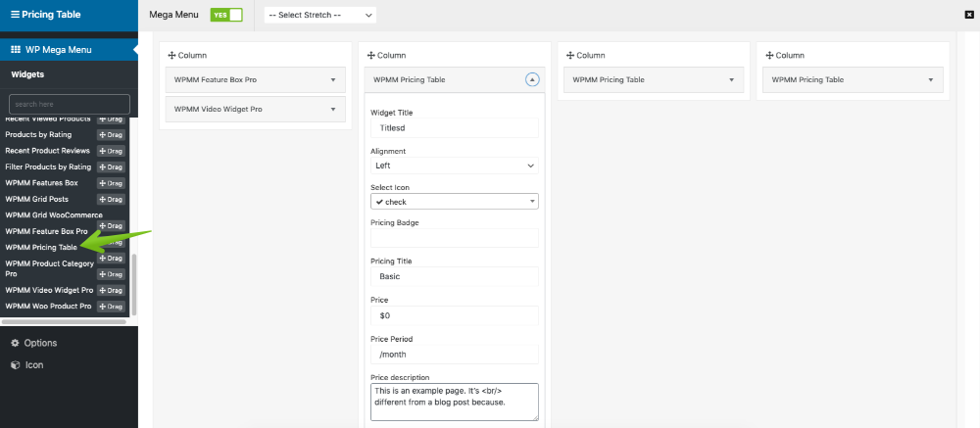Click move handle of the next-to-last Column

[570, 56]
